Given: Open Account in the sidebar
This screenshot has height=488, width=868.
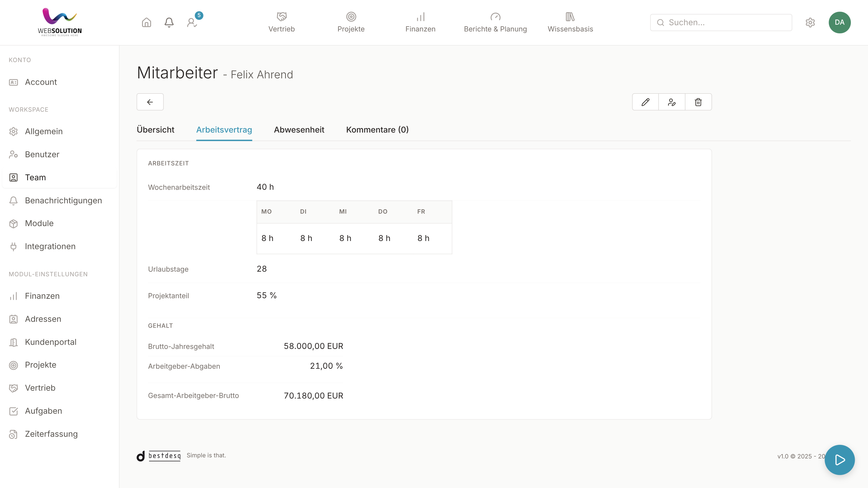Looking at the screenshot, I should (59, 82).
